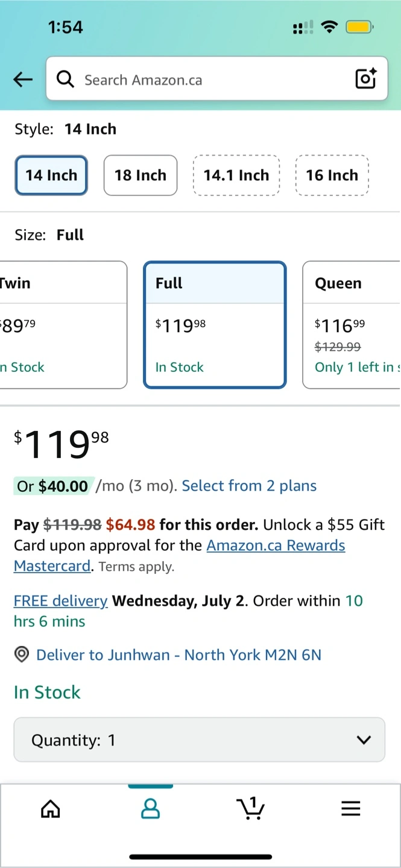This screenshot has height=868, width=401.
Task: Open the account profile icon
Action: [x=150, y=808]
